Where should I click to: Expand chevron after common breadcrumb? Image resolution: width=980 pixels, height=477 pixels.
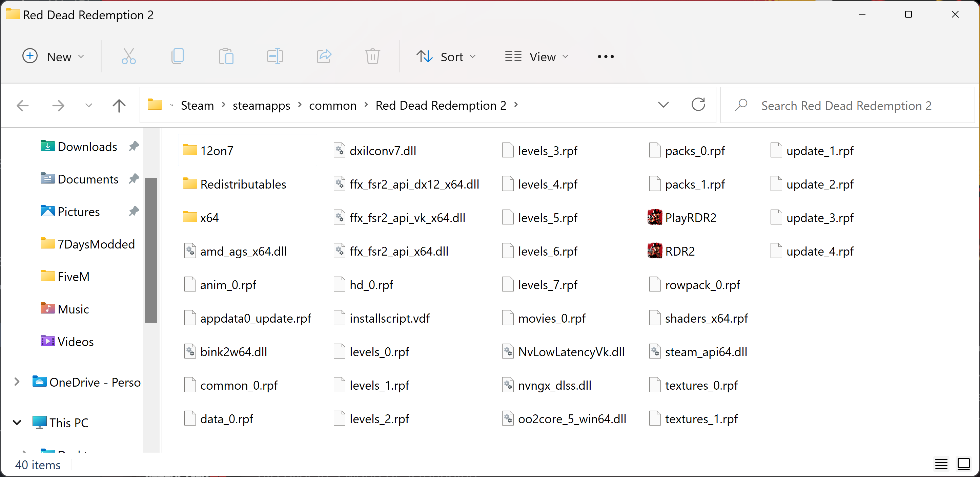[366, 105]
